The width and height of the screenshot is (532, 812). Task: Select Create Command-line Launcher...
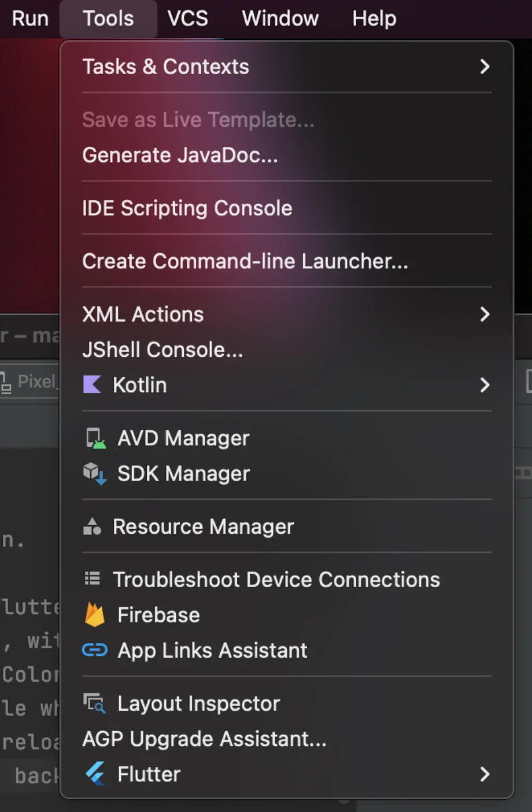pos(287,261)
